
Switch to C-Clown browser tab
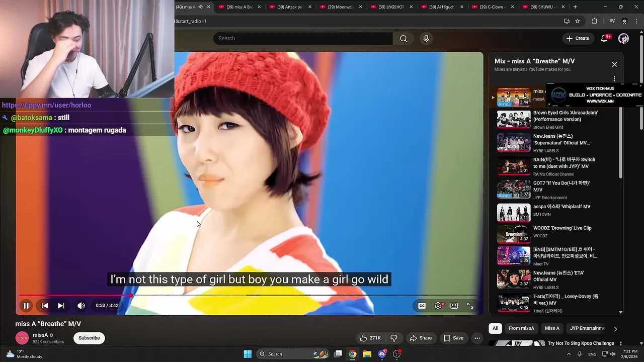click(493, 7)
